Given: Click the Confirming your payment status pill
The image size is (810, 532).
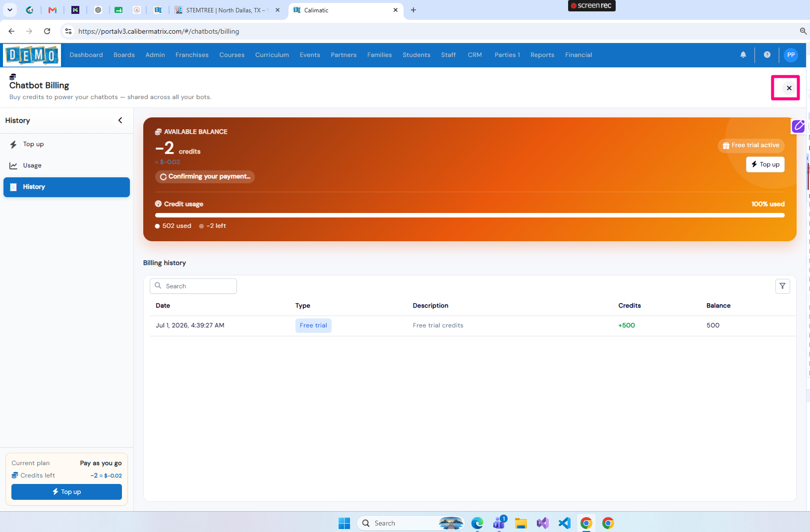Looking at the screenshot, I should coord(205,176).
